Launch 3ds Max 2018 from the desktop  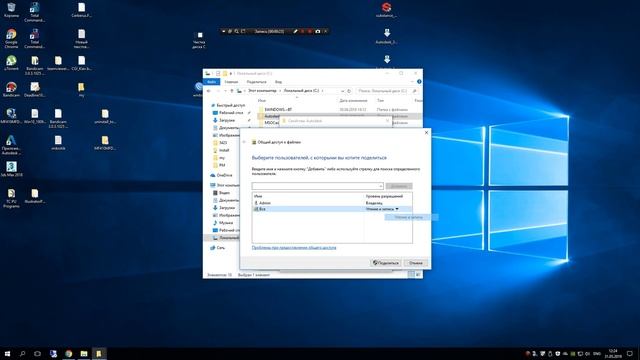(x=11, y=169)
